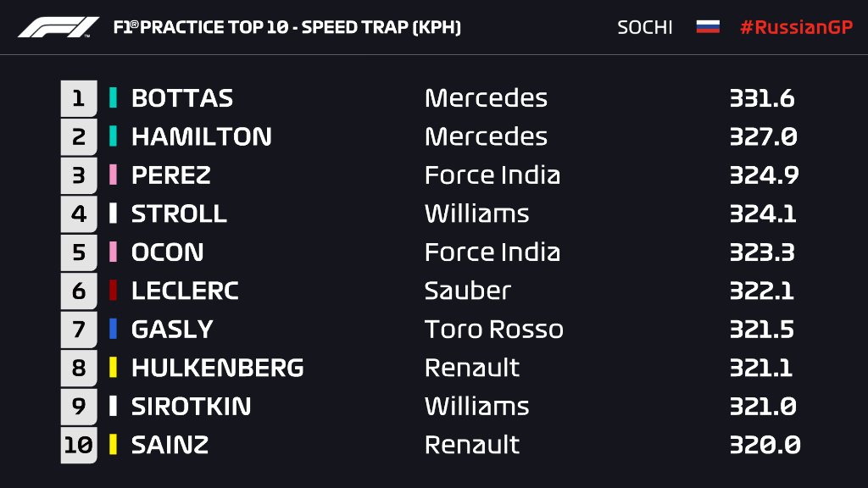Select the STROLL driver name

pyautogui.click(x=179, y=213)
